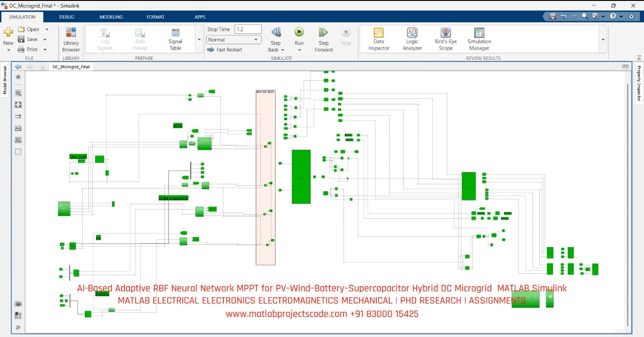
Task: Toggle Fast Restart
Action: tap(225, 50)
